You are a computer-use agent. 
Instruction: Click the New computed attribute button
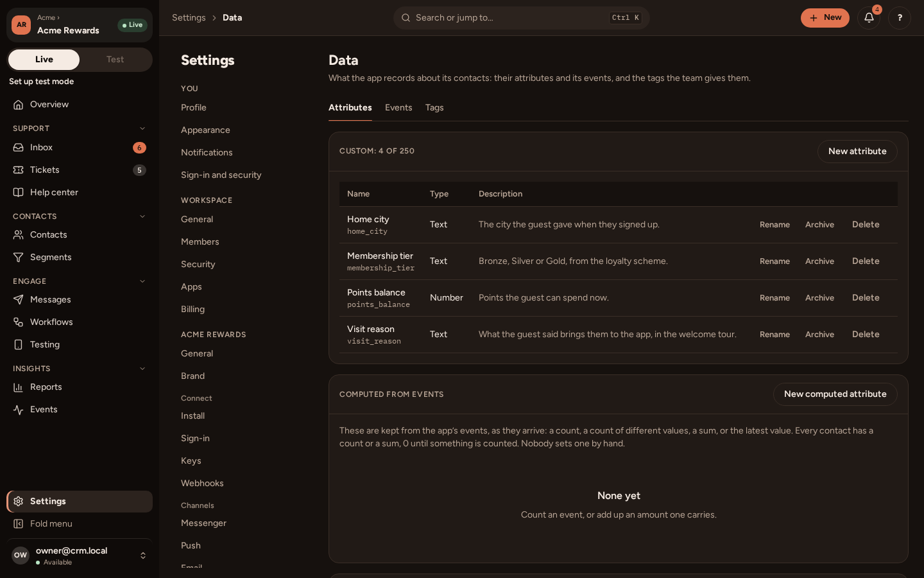(835, 394)
